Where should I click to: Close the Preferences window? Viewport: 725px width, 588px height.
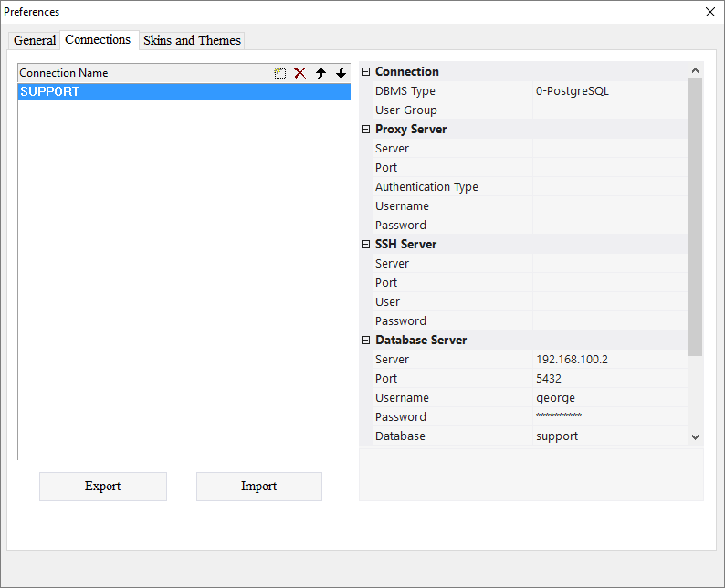click(710, 12)
